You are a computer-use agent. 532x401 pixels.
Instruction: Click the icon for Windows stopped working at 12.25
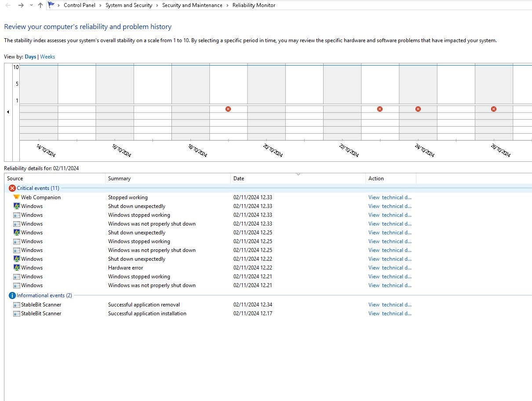click(x=17, y=241)
